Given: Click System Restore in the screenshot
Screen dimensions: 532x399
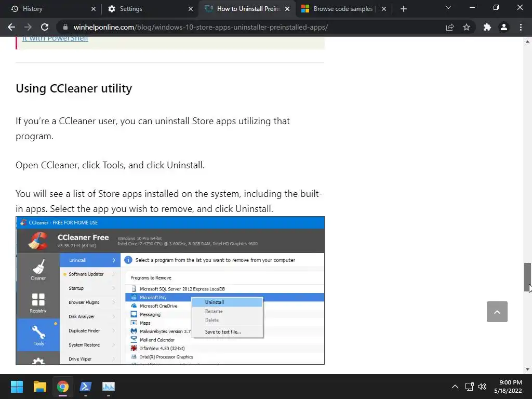Looking at the screenshot, I should 84,345.
